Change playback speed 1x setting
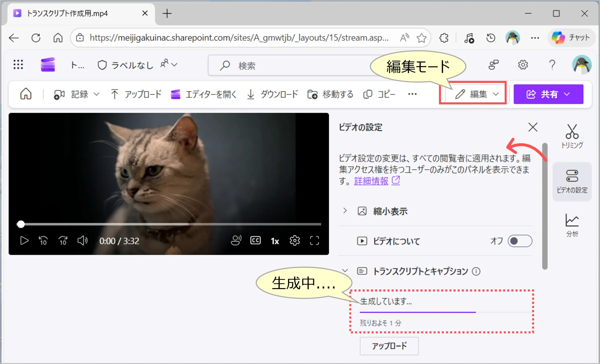This screenshot has width=600, height=364. (275, 241)
